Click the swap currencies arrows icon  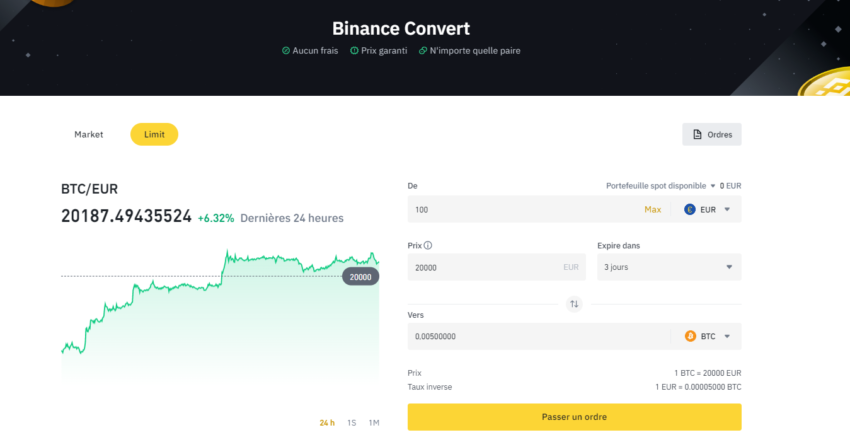point(574,304)
